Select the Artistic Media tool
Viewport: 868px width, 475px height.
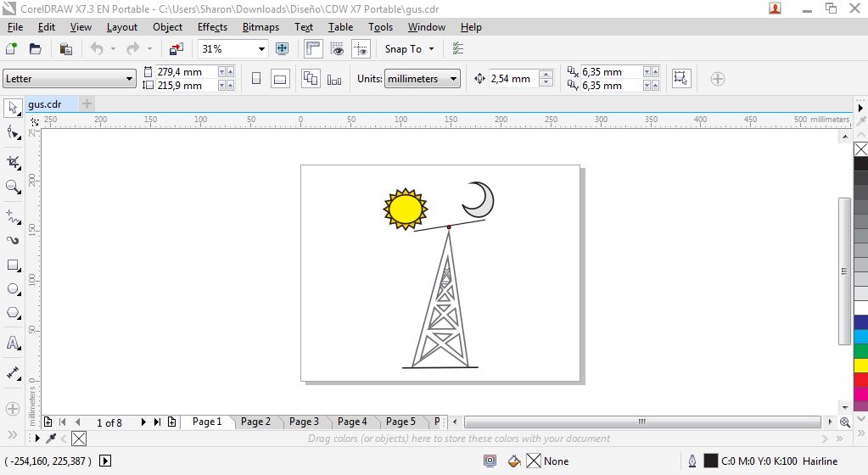pos(13,240)
